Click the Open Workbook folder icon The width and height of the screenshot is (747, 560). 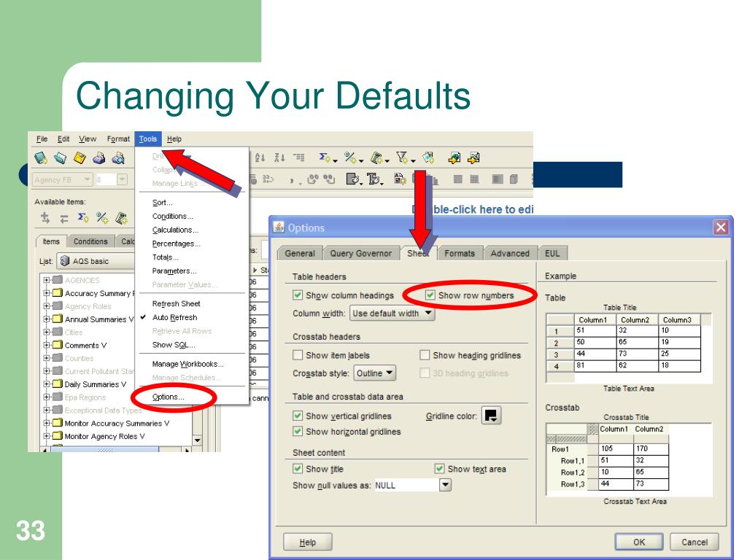60,157
